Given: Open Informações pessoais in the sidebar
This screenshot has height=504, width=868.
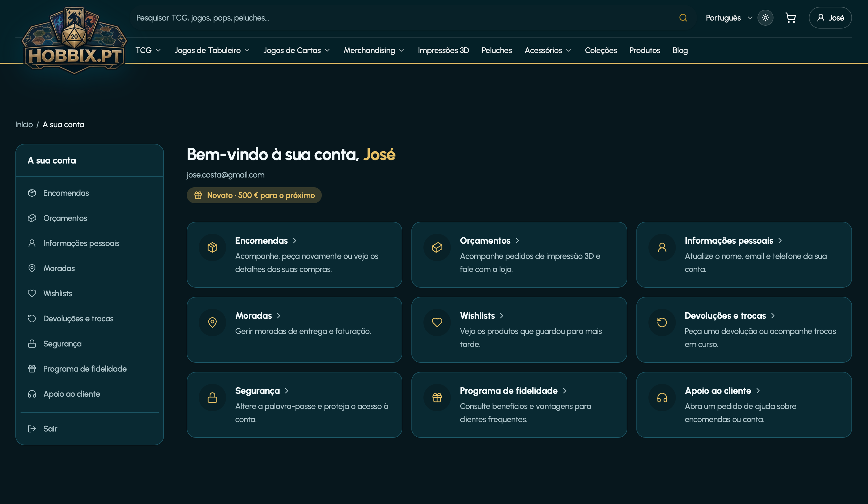Looking at the screenshot, I should (x=90, y=243).
